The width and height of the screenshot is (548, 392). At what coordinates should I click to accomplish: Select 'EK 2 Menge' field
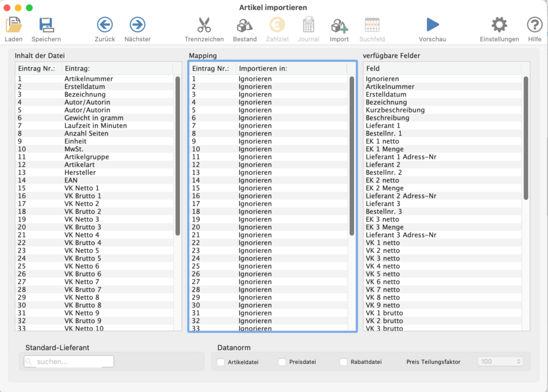385,188
